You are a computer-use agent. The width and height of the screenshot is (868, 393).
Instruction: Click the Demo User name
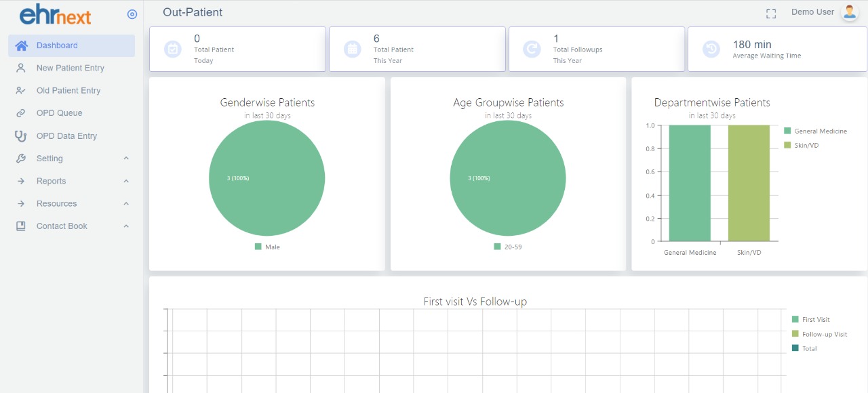pos(812,12)
